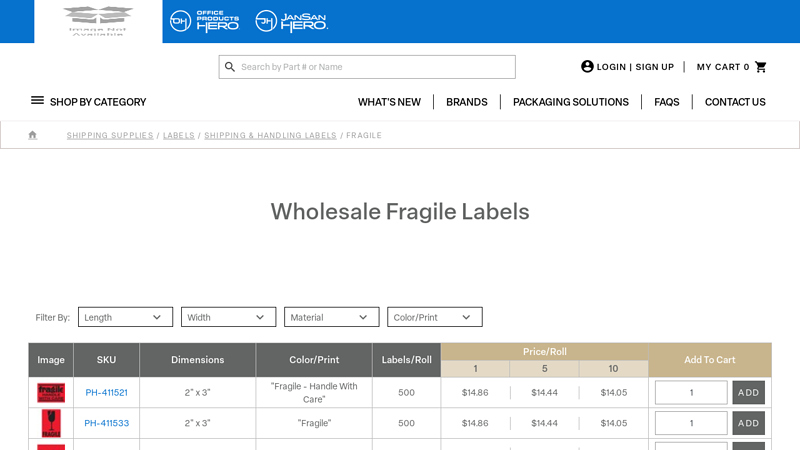Open the shopping cart icon

761,67
